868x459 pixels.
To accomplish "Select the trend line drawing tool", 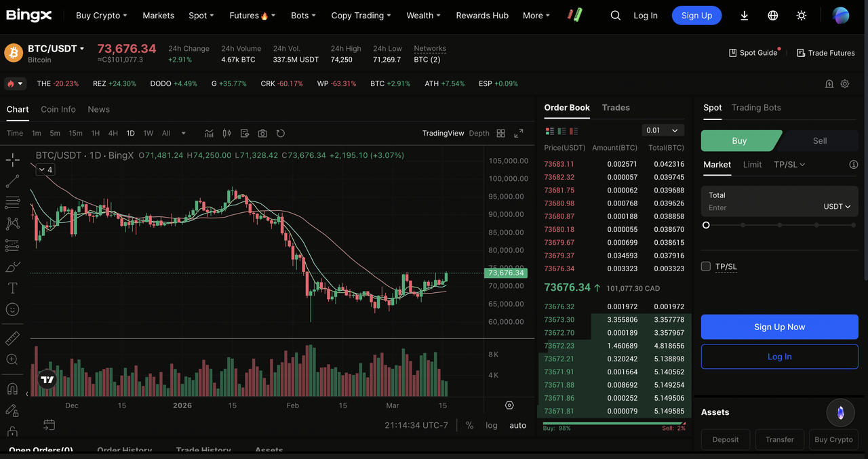I will [x=12, y=182].
